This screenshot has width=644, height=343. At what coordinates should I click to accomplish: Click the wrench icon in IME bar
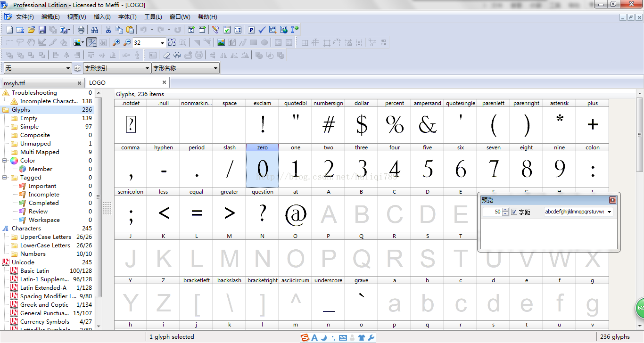click(x=371, y=337)
